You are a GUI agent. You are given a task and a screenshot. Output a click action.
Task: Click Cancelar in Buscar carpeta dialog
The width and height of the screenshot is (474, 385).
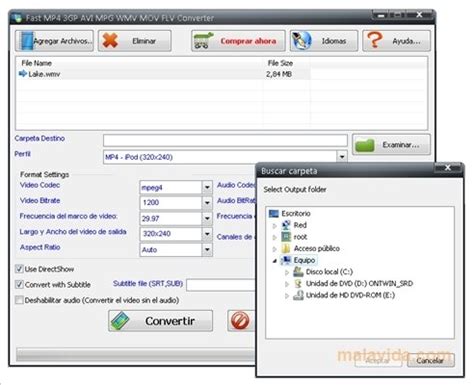click(430, 360)
